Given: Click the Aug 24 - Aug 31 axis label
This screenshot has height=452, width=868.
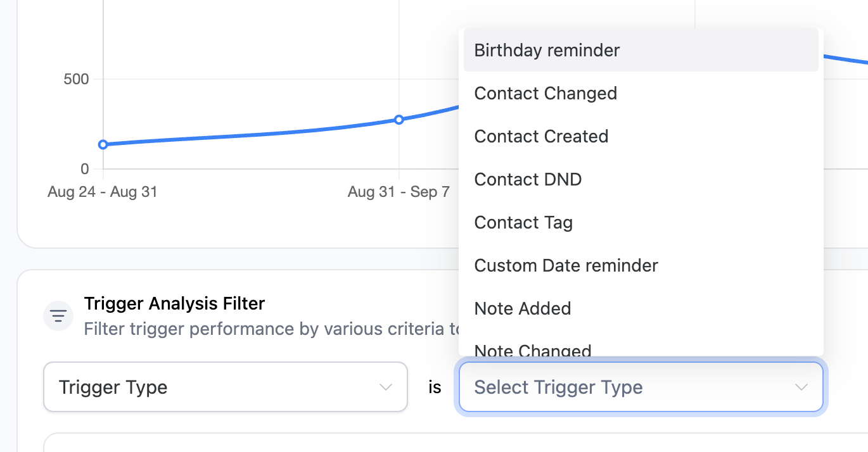Looking at the screenshot, I should pyautogui.click(x=102, y=192).
